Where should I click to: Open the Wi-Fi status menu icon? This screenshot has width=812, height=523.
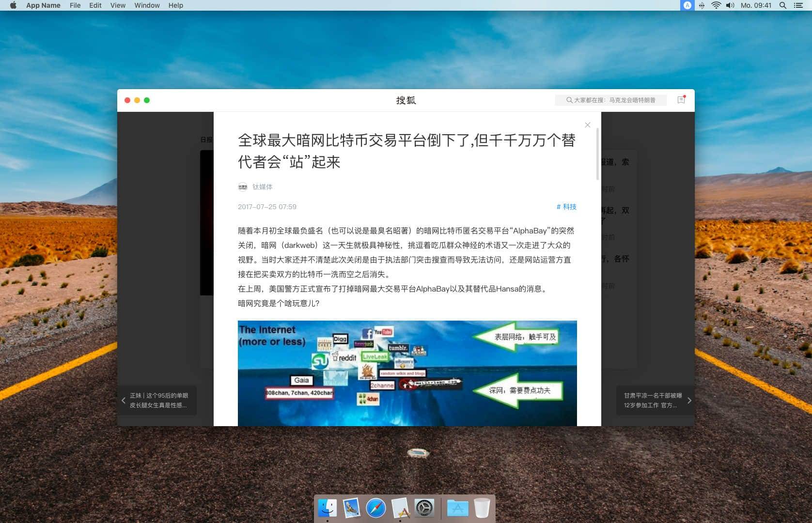coord(716,5)
